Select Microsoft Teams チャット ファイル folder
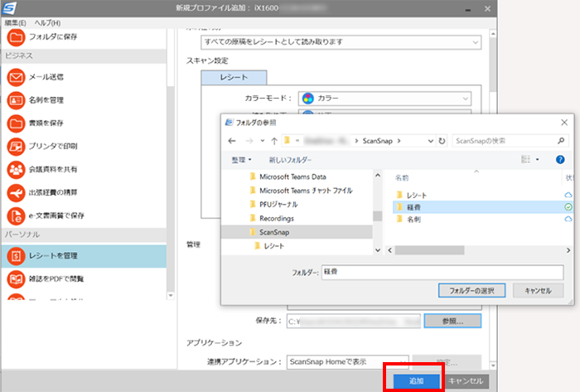This screenshot has height=392, width=580. [x=306, y=191]
